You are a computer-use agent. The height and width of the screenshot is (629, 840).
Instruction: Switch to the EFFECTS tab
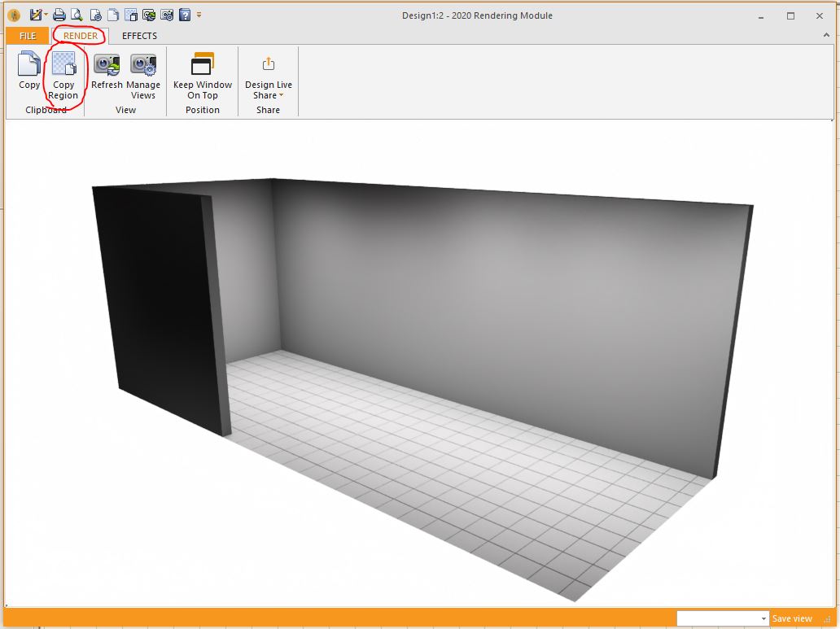tap(139, 36)
